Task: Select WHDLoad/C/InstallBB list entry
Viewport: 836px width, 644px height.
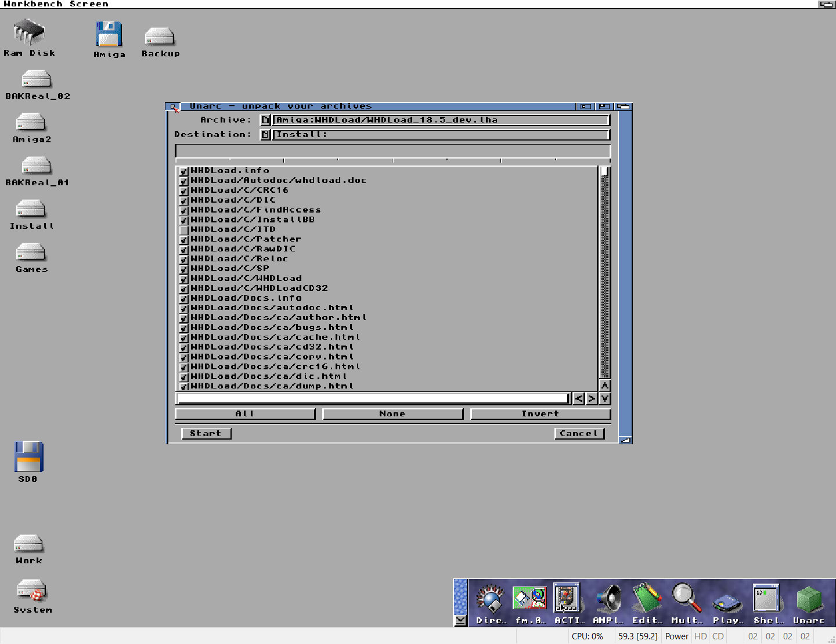Action: [253, 220]
